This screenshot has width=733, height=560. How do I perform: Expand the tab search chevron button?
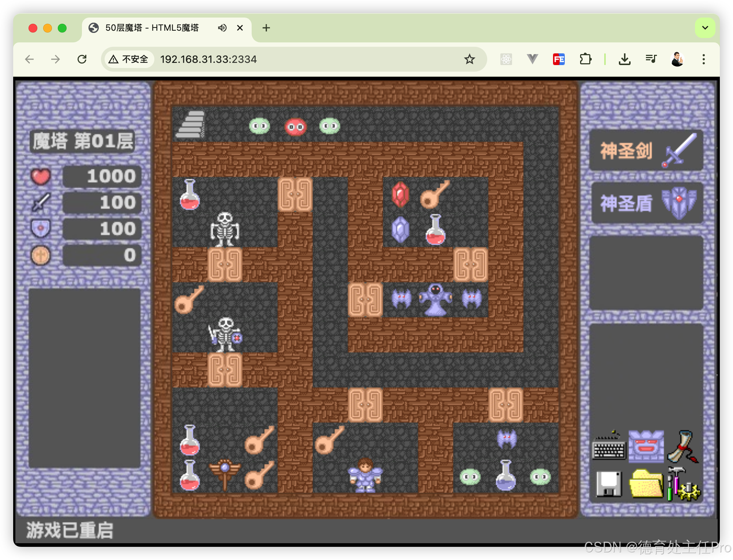pyautogui.click(x=705, y=28)
